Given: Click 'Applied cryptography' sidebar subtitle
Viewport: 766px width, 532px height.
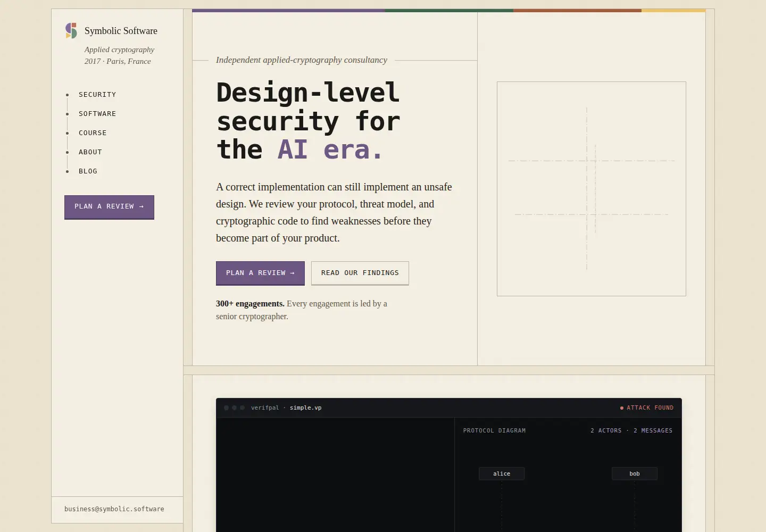Looking at the screenshot, I should click(119, 49).
